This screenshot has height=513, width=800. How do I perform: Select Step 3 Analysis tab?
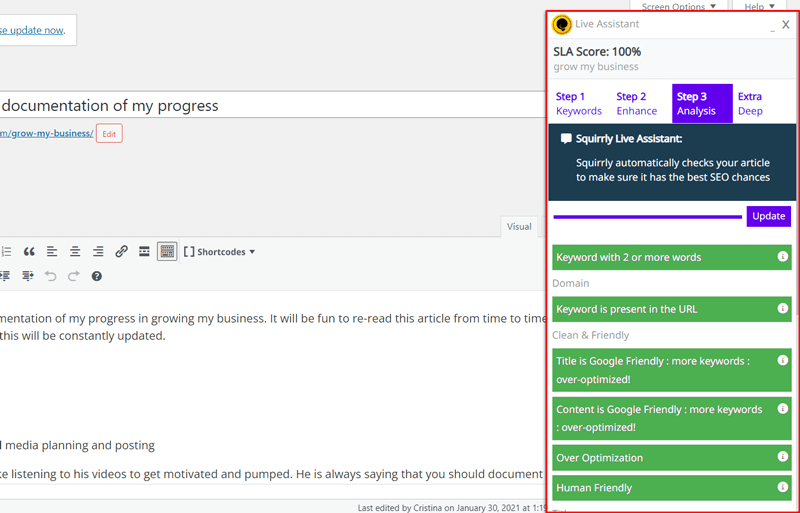pyautogui.click(x=702, y=104)
